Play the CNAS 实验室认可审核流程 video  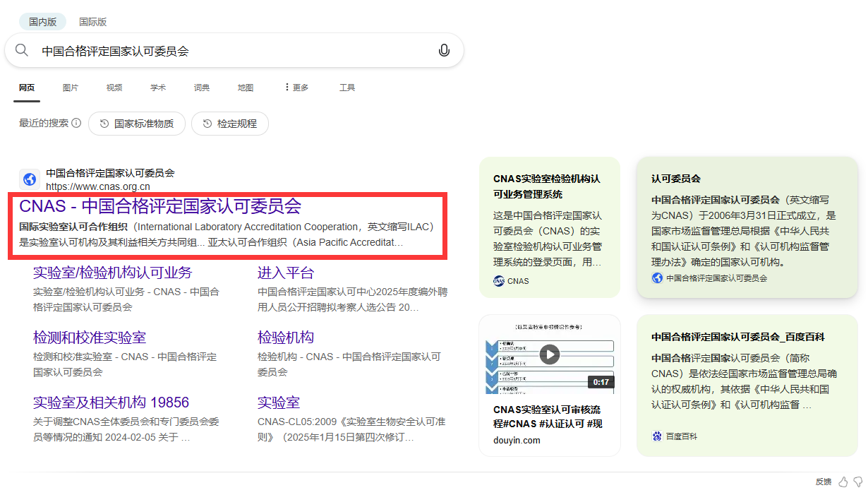click(x=549, y=355)
